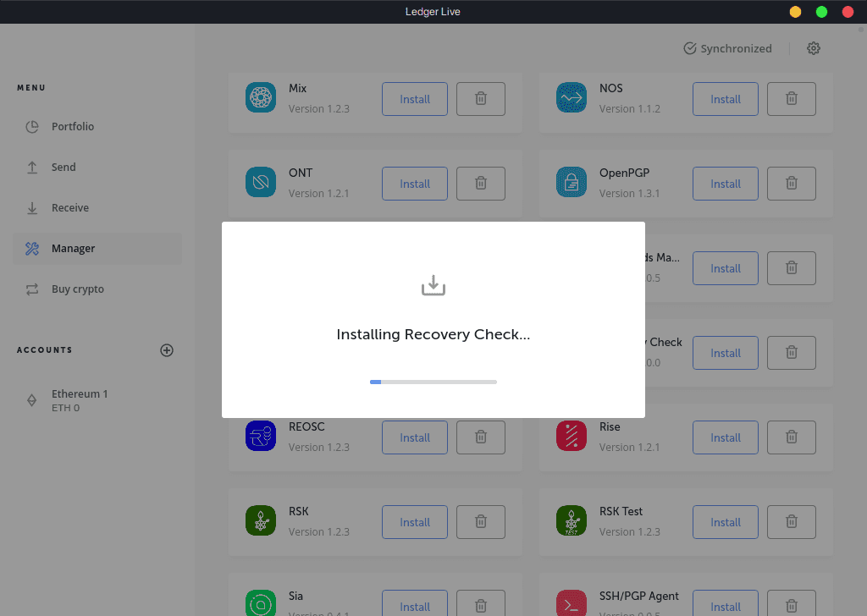867x616 pixels.
Task: Click the REOSC app icon
Action: coord(261,435)
